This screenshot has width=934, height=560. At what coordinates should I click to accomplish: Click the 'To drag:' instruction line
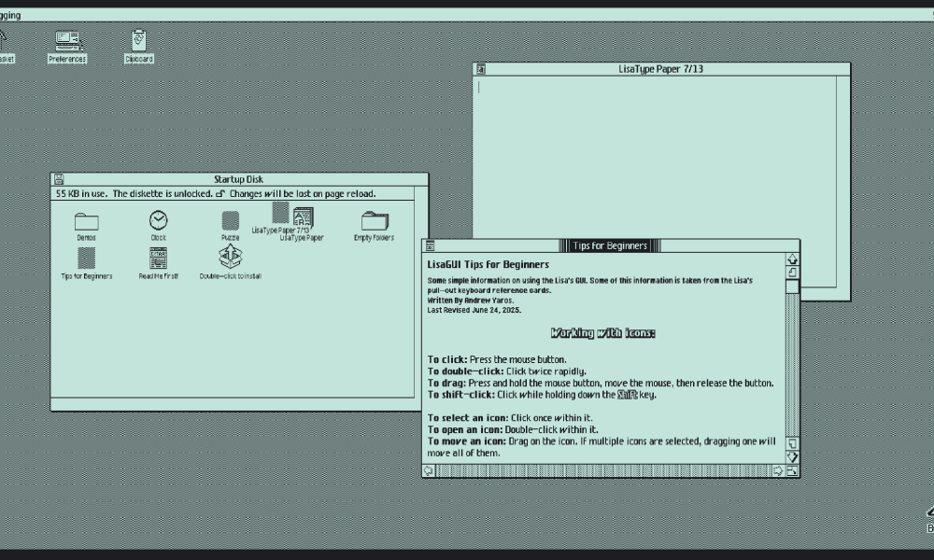click(601, 384)
